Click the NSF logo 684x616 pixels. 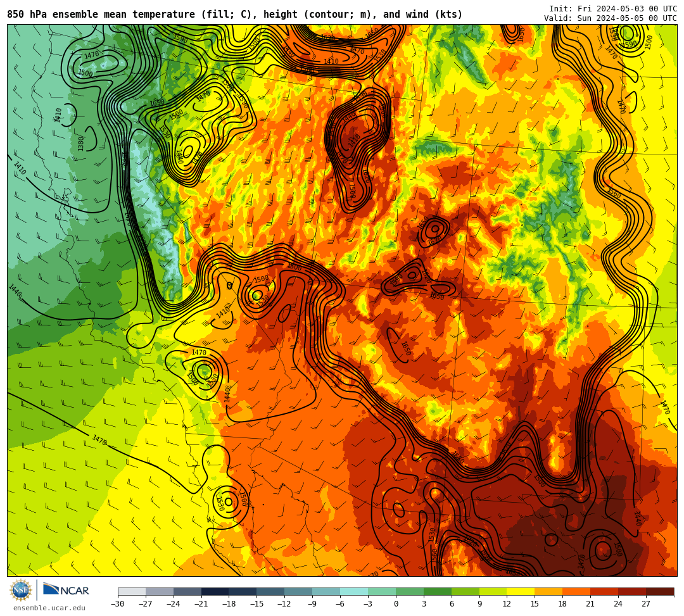21,591
